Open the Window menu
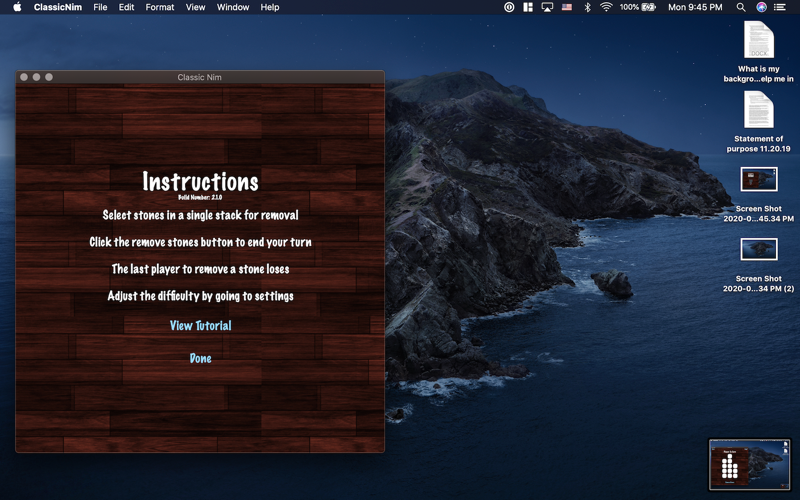800x500 pixels. point(233,7)
